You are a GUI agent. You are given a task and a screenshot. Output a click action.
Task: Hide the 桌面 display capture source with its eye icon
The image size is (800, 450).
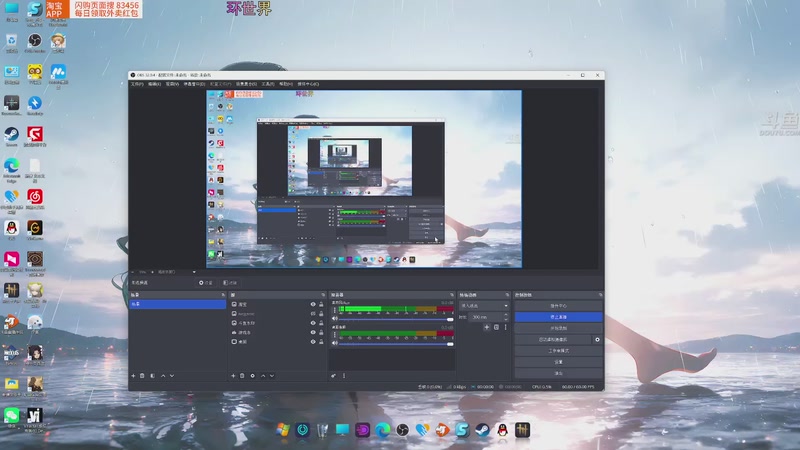point(313,342)
